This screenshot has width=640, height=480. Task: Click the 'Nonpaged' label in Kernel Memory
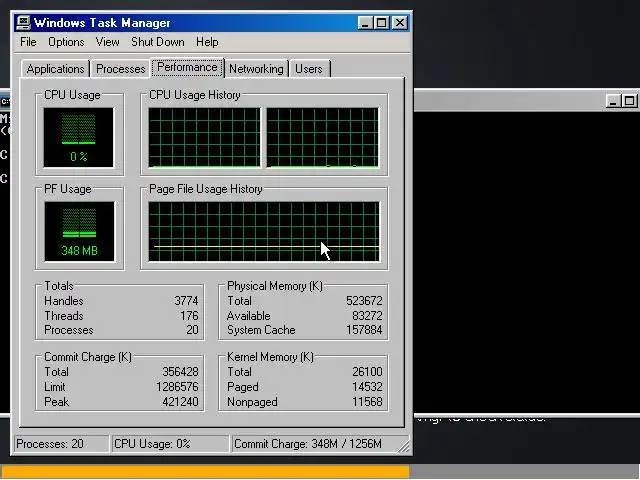[x=252, y=402]
